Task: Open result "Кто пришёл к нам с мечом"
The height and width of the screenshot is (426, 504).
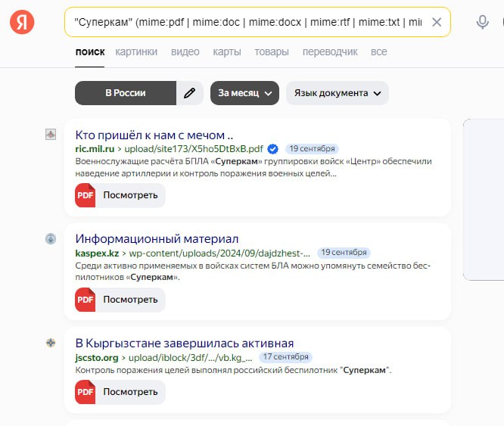Action: tap(154, 135)
